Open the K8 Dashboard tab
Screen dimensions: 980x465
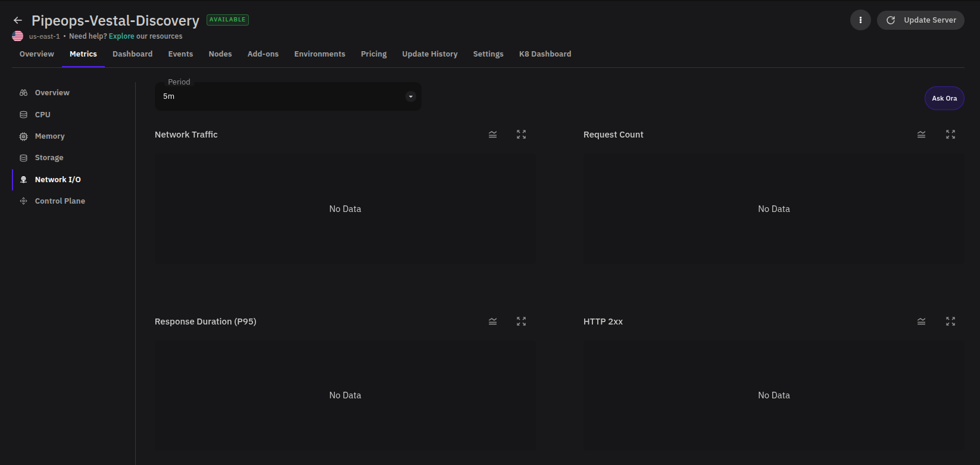tap(545, 54)
